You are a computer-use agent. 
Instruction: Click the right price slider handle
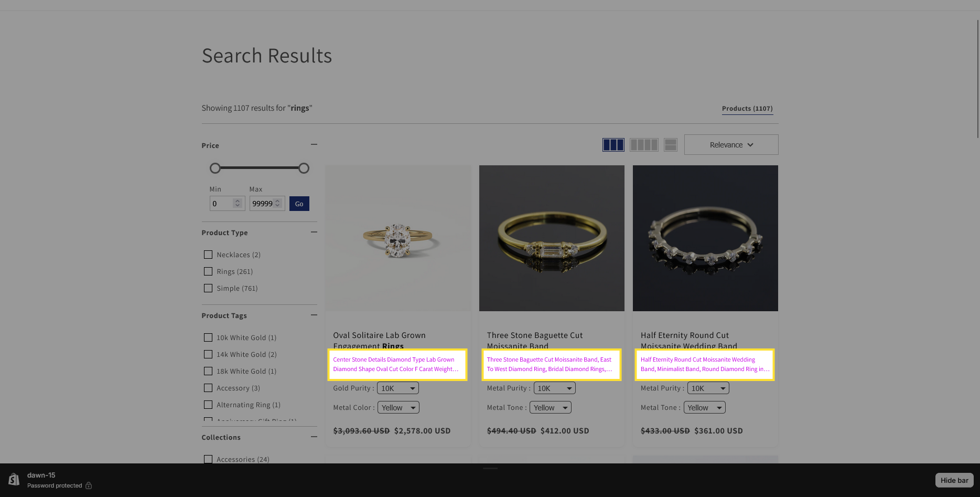[304, 168]
